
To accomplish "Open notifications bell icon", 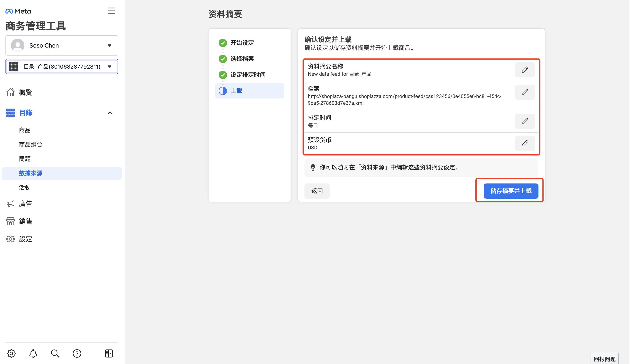I will (x=33, y=353).
